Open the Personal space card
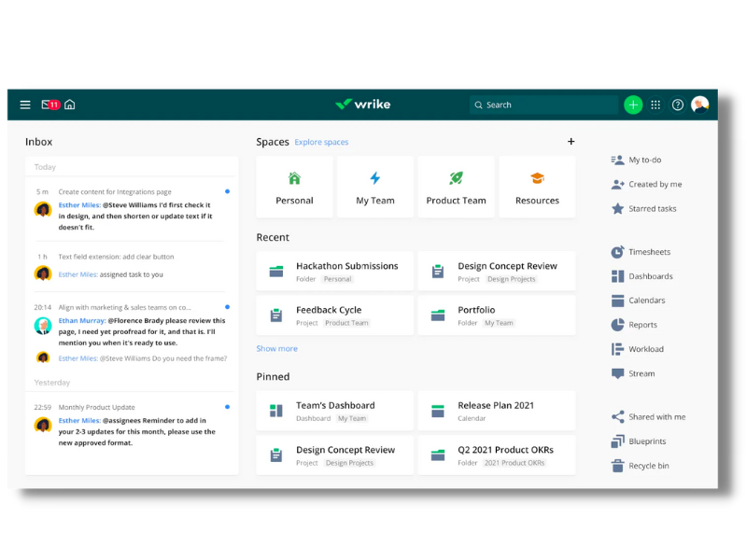This screenshot has width=747, height=560. pos(294,188)
